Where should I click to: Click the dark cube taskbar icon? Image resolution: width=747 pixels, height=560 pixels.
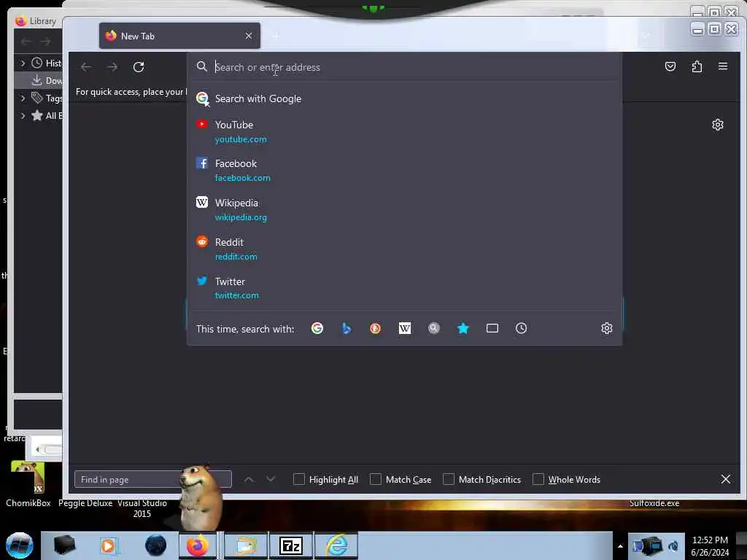click(64, 545)
